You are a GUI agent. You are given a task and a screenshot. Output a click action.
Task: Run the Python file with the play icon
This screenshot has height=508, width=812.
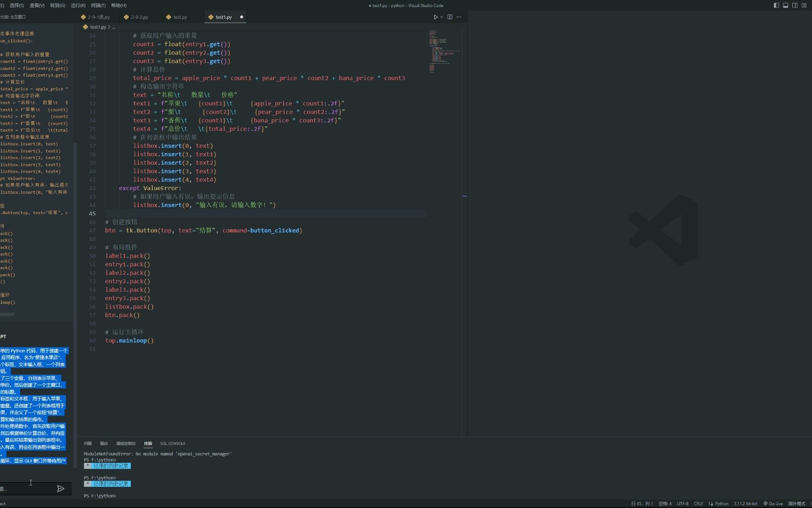[x=436, y=17]
